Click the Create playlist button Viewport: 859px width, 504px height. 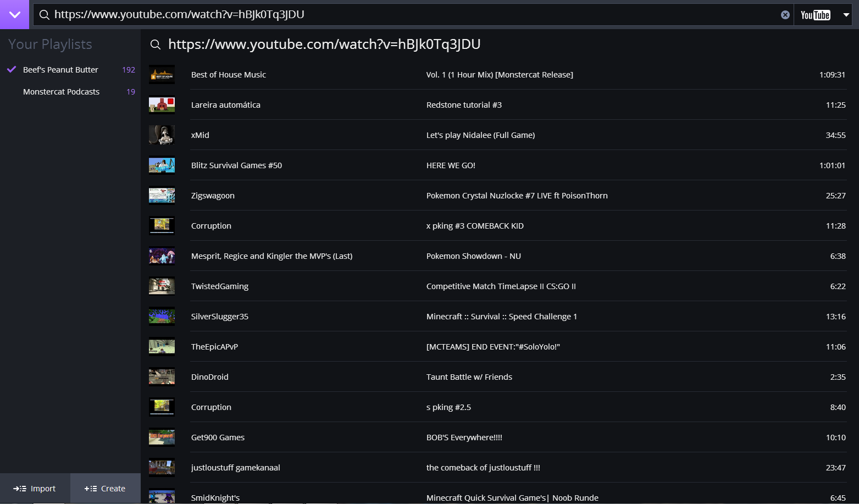tap(106, 489)
